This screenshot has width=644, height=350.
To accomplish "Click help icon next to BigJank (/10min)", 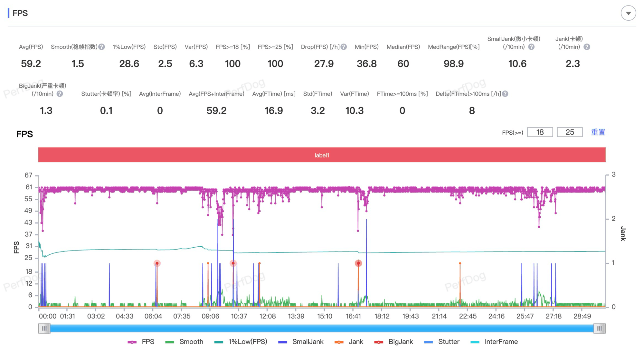I will (x=60, y=94).
